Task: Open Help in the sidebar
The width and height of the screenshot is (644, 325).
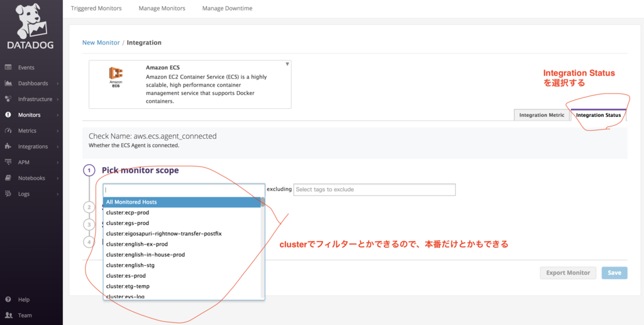Action: [24, 300]
